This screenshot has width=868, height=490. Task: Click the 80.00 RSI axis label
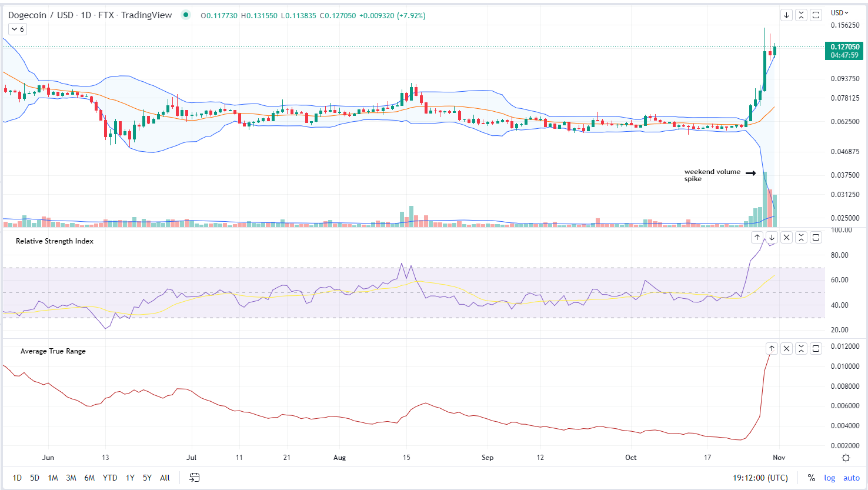pyautogui.click(x=840, y=255)
